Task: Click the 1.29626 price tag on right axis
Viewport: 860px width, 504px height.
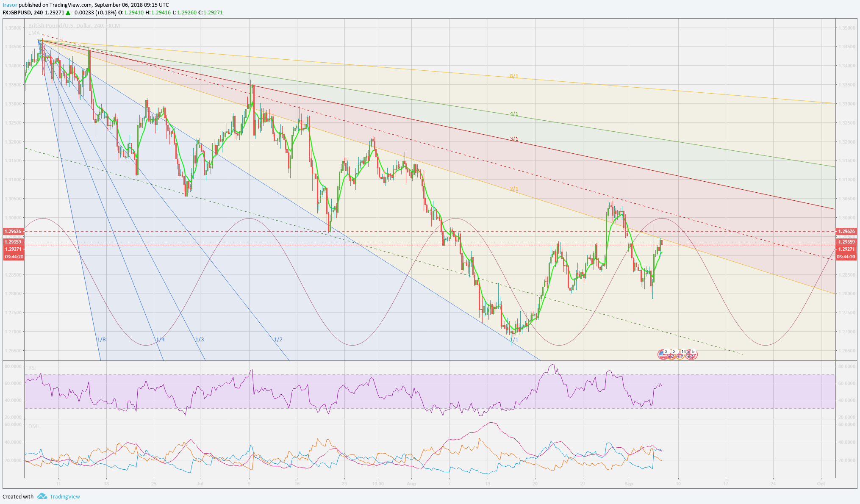Action: [846, 231]
